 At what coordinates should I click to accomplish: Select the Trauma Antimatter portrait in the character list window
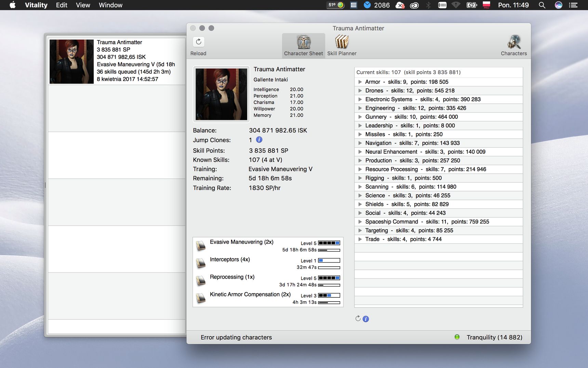pyautogui.click(x=71, y=62)
